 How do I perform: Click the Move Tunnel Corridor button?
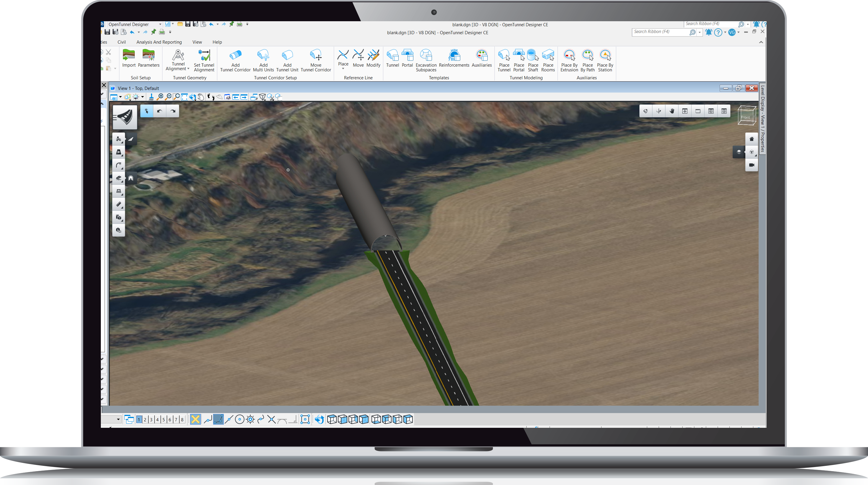pos(316,61)
